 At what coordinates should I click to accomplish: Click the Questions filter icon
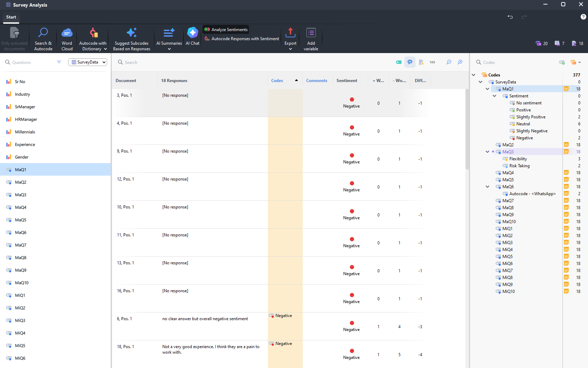pos(59,62)
